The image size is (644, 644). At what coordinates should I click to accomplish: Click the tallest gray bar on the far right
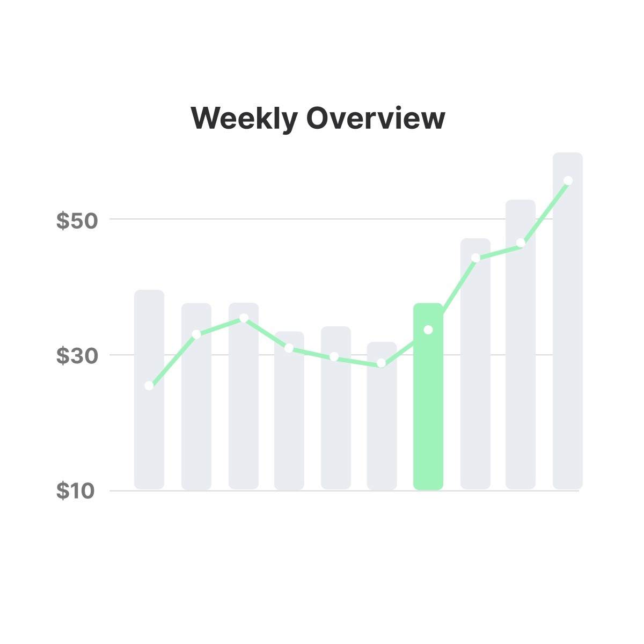(x=568, y=321)
